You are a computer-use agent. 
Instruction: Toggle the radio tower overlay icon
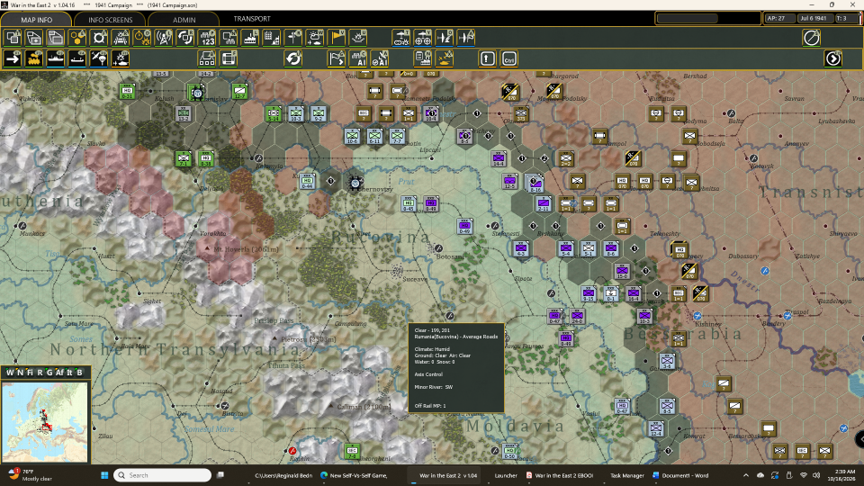click(x=164, y=38)
